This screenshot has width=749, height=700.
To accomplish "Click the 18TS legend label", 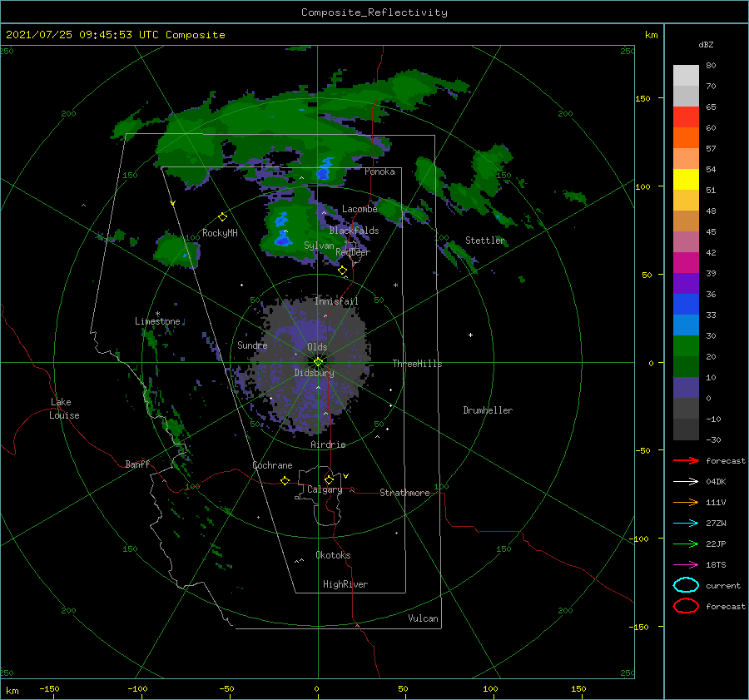I will point(716,565).
